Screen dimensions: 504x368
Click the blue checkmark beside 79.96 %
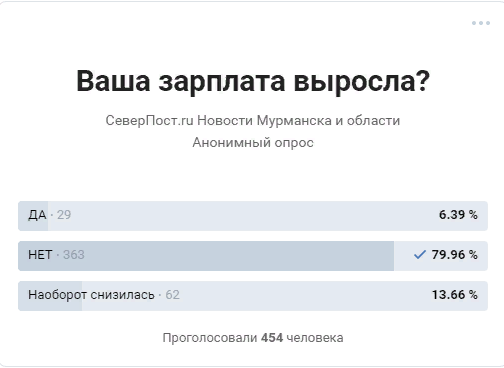420,255
